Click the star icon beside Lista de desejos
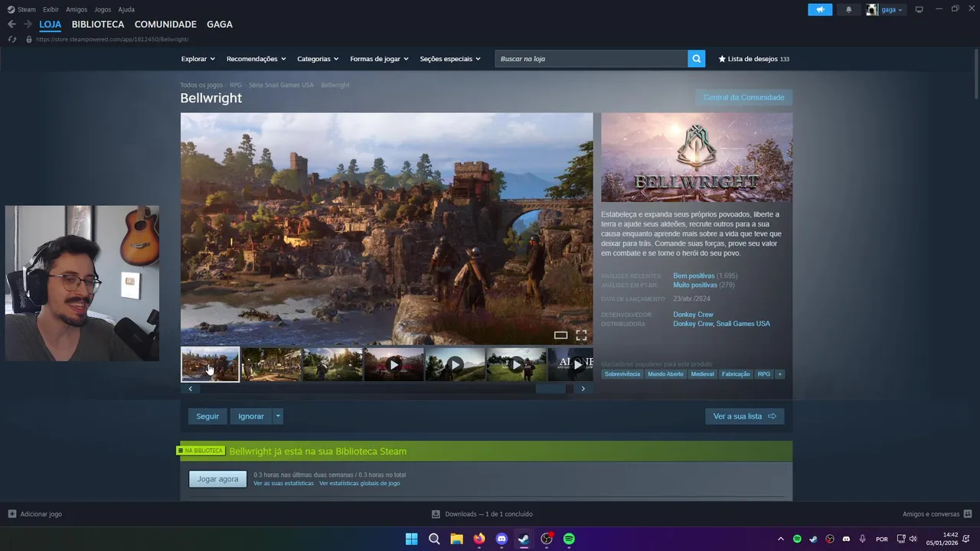980x551 pixels. click(x=722, y=59)
